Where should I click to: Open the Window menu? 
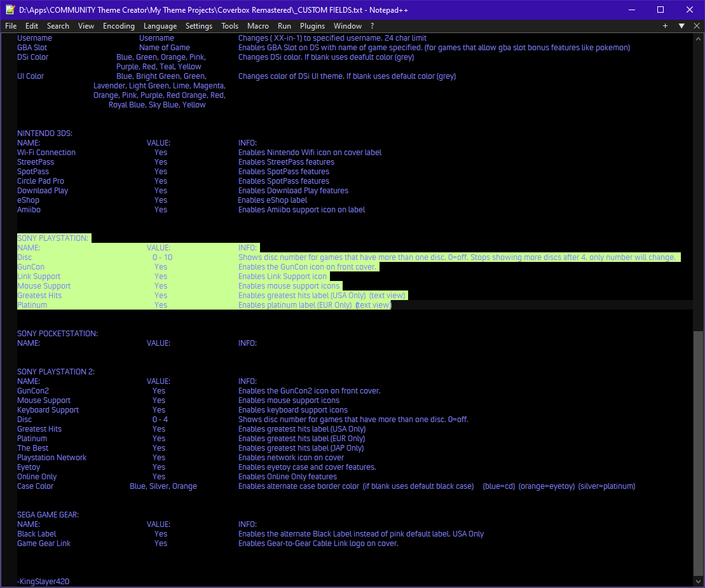[348, 26]
